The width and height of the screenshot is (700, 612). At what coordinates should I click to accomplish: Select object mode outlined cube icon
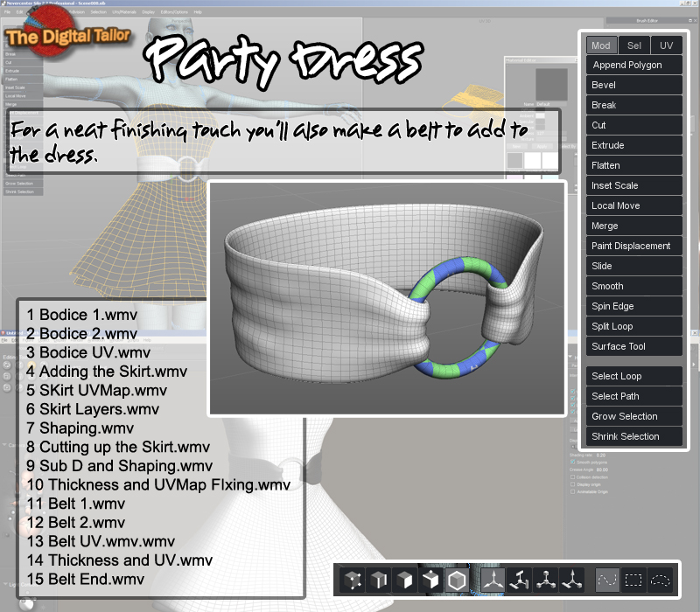tap(457, 580)
